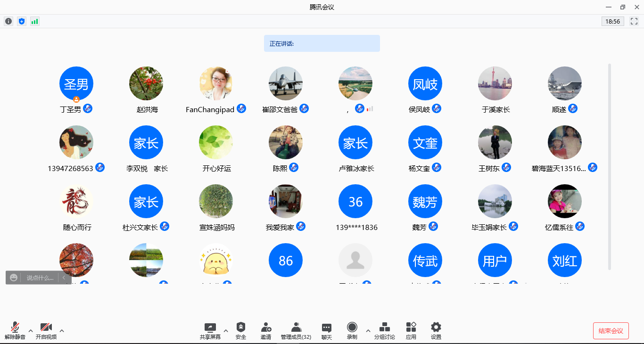Expand video options arrow beside 开启视频

pyautogui.click(x=62, y=331)
